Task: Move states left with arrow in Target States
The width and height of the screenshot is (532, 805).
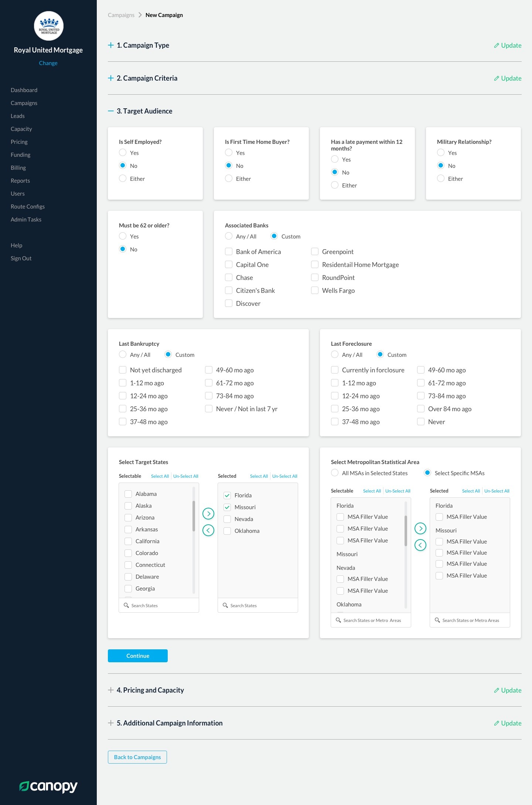Action: pyautogui.click(x=208, y=530)
